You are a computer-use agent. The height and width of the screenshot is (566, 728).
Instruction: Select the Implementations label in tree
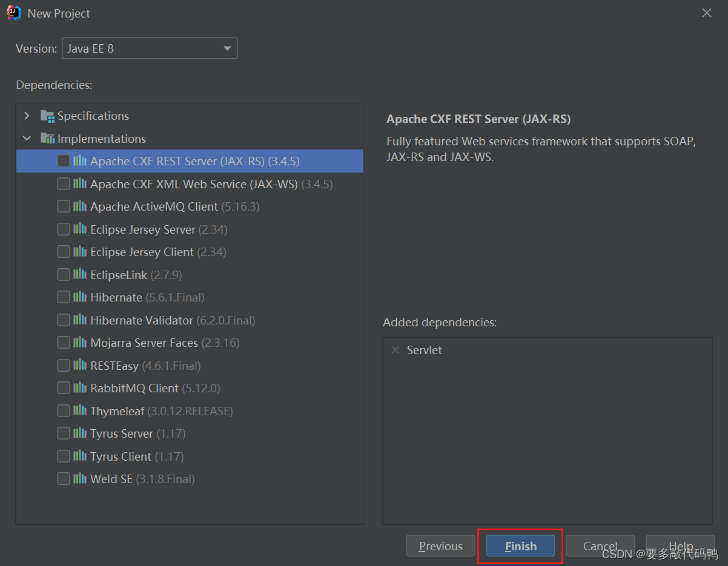[x=102, y=139]
